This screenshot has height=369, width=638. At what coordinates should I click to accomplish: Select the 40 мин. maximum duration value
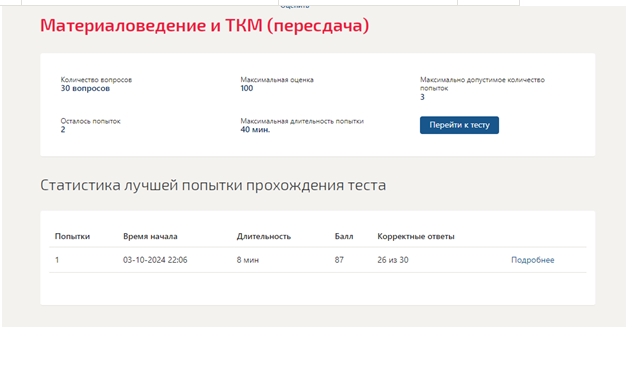tap(255, 130)
